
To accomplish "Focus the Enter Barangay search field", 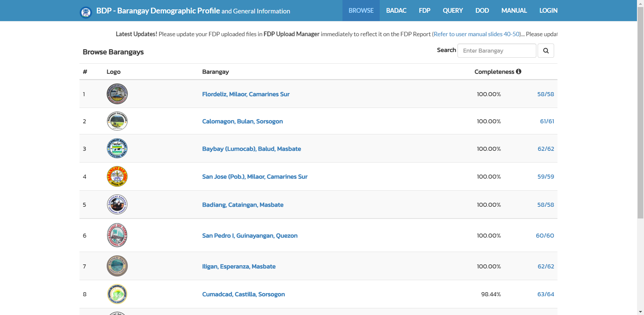I will click(497, 51).
